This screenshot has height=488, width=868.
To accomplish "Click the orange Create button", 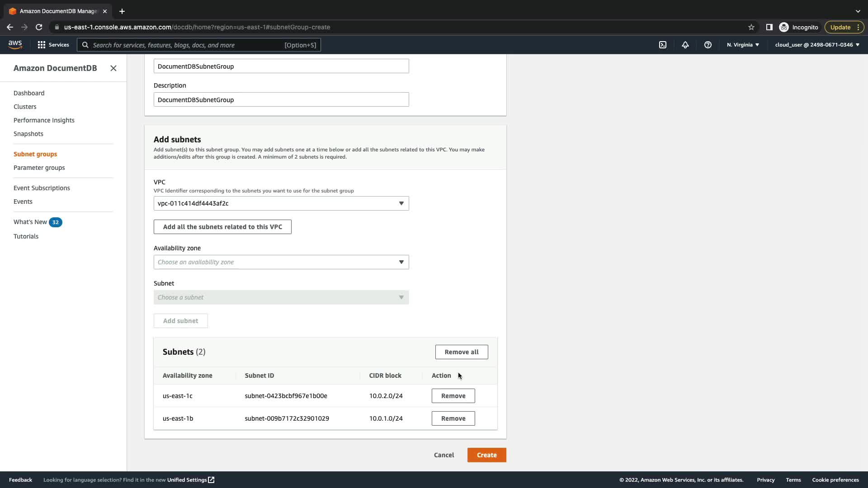I will click(x=486, y=455).
